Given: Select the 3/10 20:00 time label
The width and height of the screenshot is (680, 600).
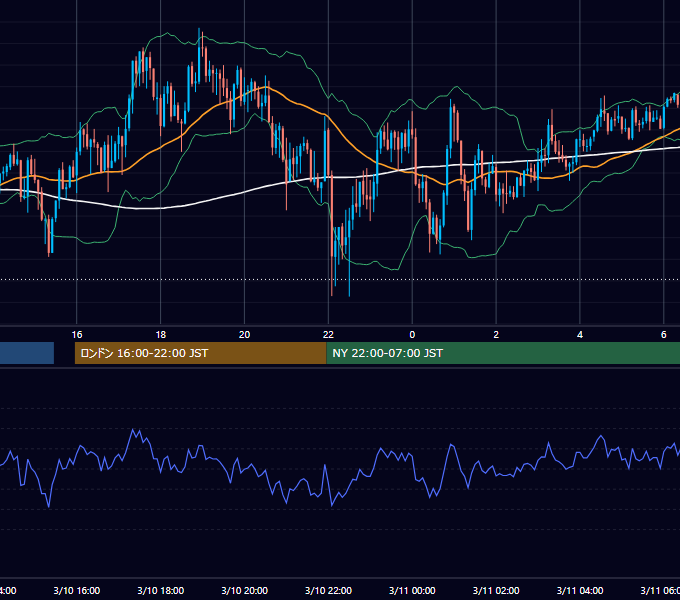Looking at the screenshot, I should 245,590.
